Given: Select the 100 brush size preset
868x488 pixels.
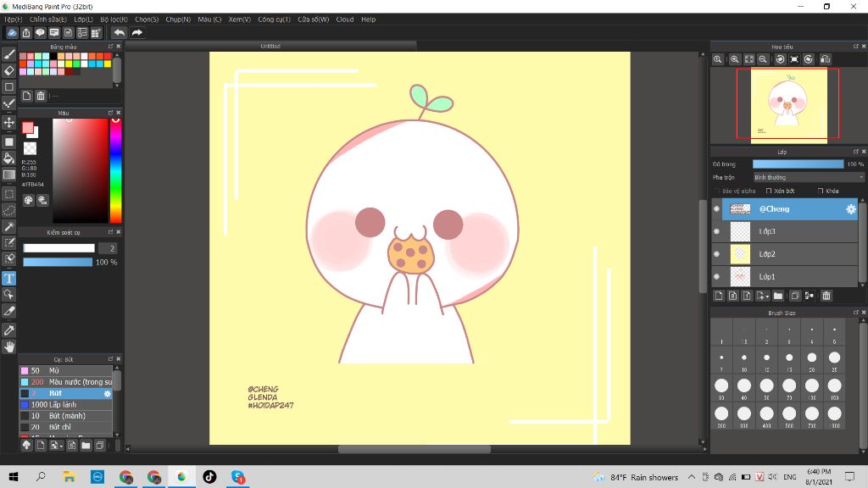Looking at the screenshot, I should point(812,387).
